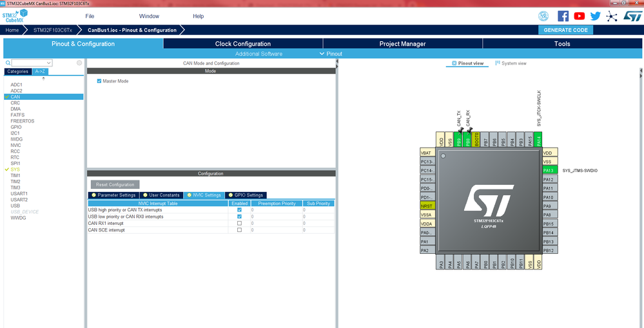Screen dimensions: 644x328
Task: Go to Home breadcrumb
Action: tap(12, 30)
